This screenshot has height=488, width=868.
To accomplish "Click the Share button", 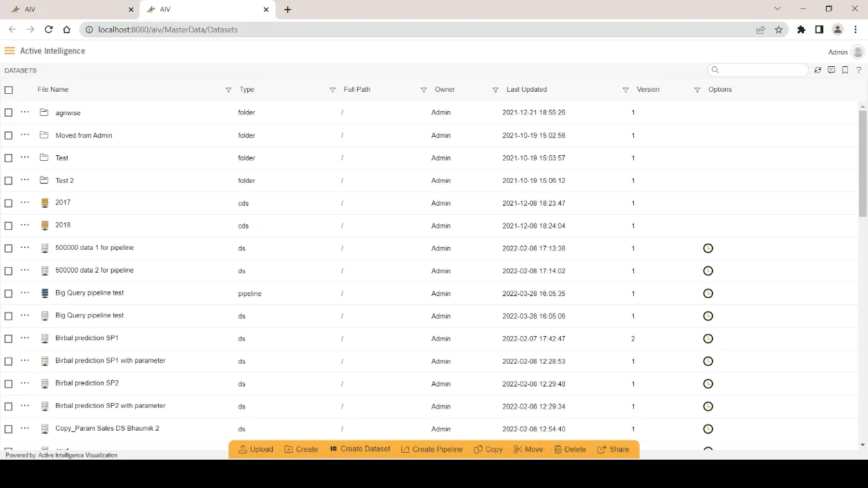I will (x=613, y=449).
